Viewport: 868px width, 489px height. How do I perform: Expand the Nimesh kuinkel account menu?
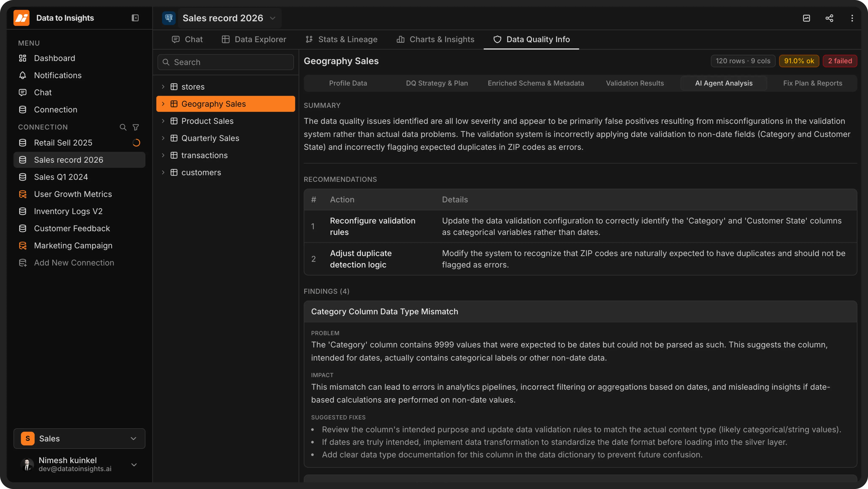[133, 465]
